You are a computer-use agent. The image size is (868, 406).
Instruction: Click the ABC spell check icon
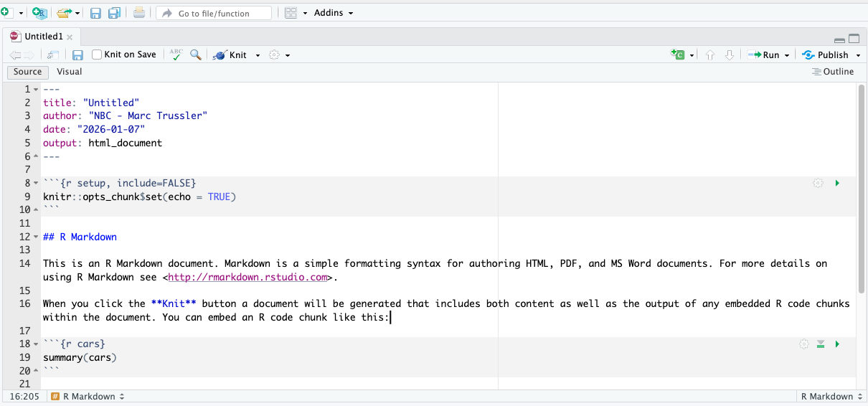coord(176,55)
